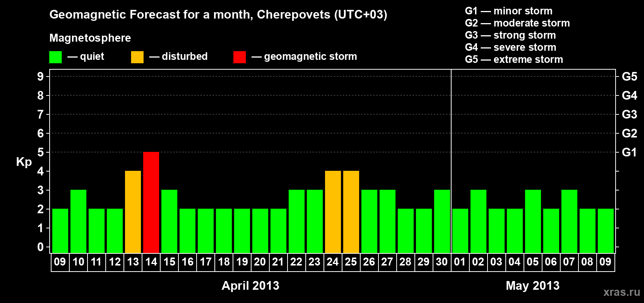Click date cell '09' in April
The height and width of the screenshot is (303, 644).
(x=60, y=262)
